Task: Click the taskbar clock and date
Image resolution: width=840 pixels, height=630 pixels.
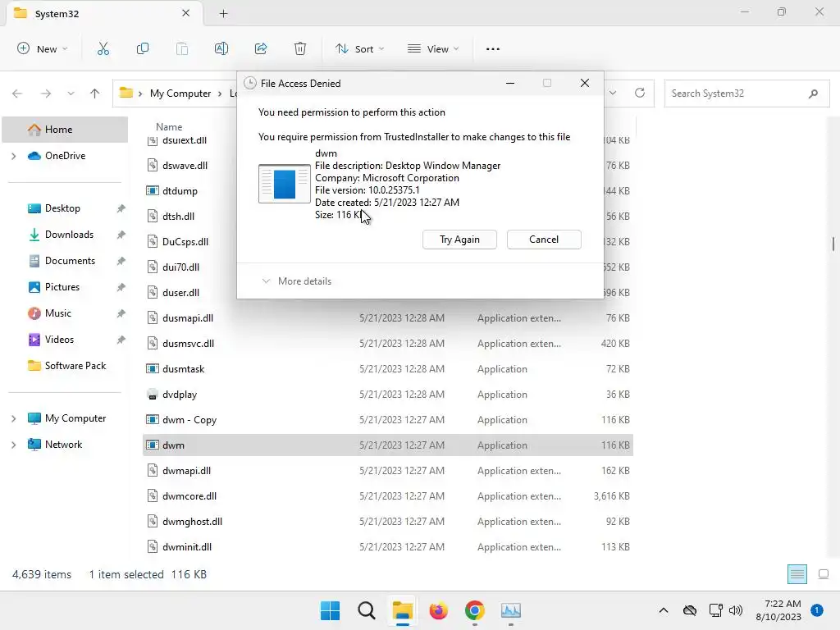Action: (778, 610)
